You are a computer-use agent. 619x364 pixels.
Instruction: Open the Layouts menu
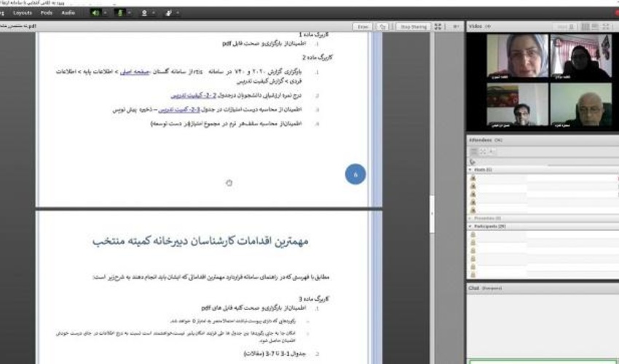23,13
